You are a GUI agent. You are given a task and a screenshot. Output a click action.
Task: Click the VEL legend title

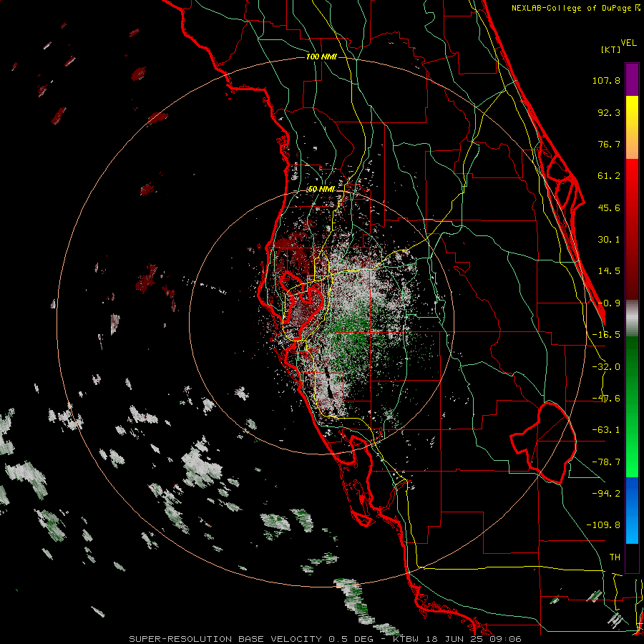[629, 42]
